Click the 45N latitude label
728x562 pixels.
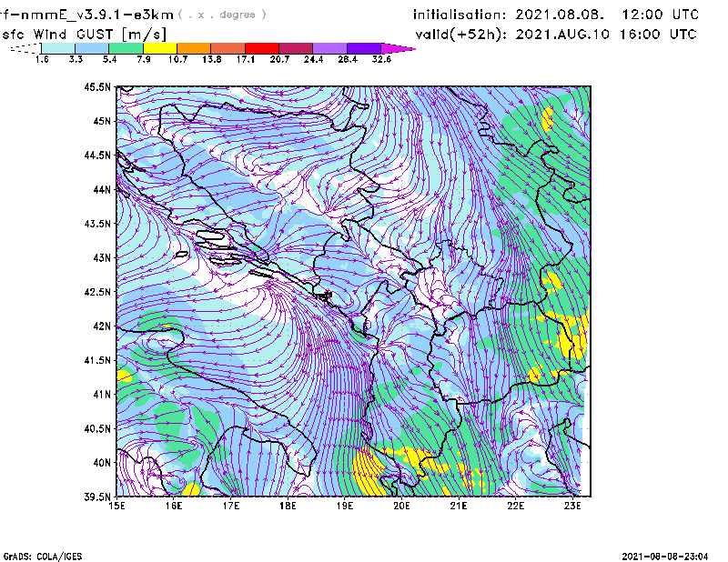click(x=102, y=121)
